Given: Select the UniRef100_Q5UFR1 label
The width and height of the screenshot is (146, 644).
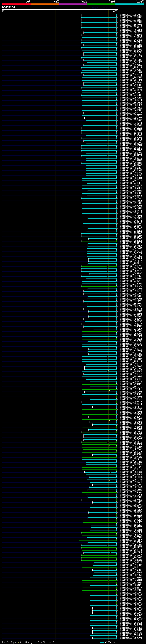Looking at the screenshot, I should tap(131, 42).
